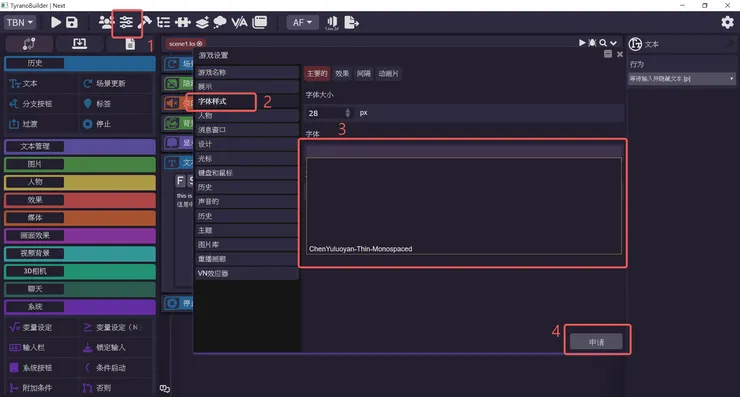This screenshot has width=740, height=397.
Task: Open the AF dropdown
Action: point(303,22)
